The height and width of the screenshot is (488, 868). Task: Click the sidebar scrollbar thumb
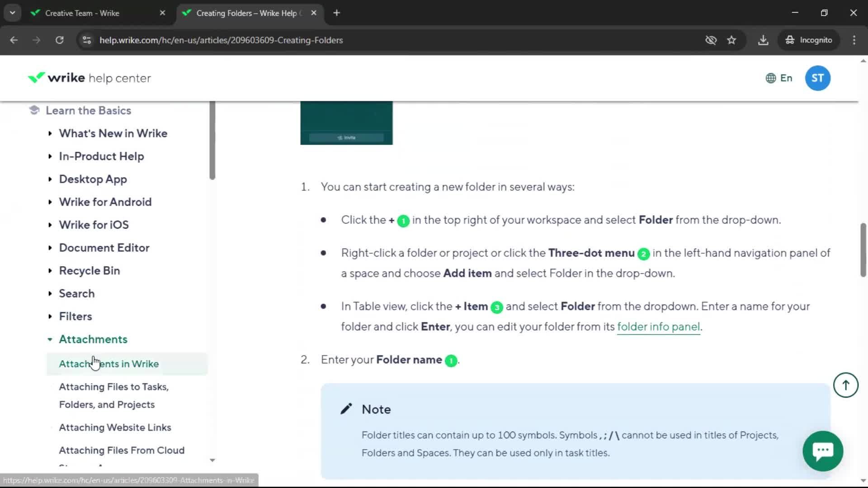click(212, 140)
